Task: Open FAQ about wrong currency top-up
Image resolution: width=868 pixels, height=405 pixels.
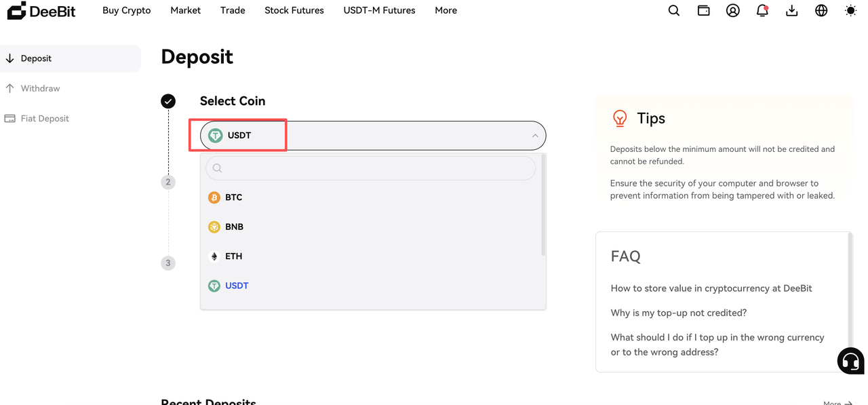Action: coord(717,345)
